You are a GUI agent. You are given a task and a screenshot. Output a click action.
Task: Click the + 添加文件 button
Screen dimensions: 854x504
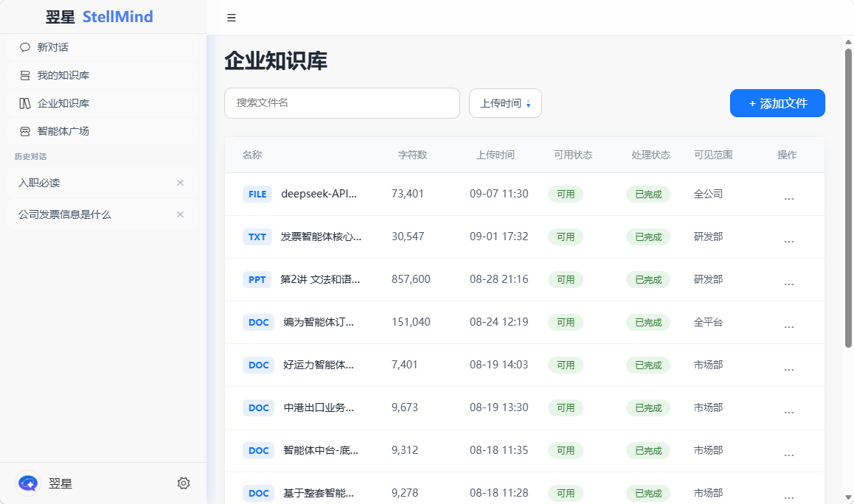[777, 103]
